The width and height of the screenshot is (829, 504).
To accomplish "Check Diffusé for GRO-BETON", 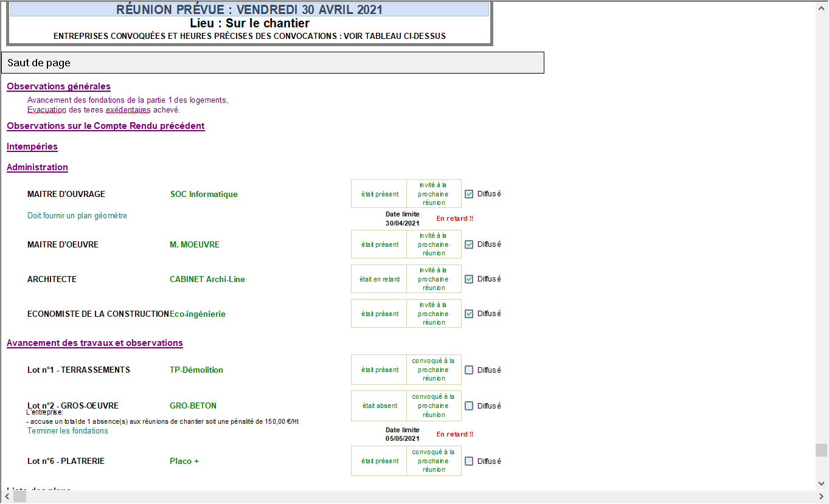I will point(469,406).
